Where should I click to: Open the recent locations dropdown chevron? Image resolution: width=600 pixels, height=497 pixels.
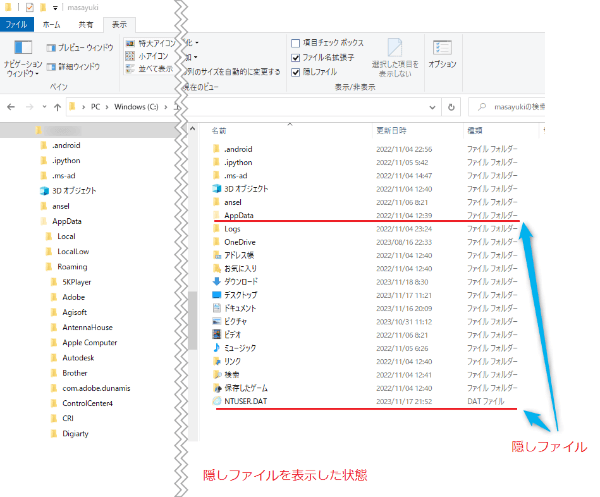click(x=44, y=107)
